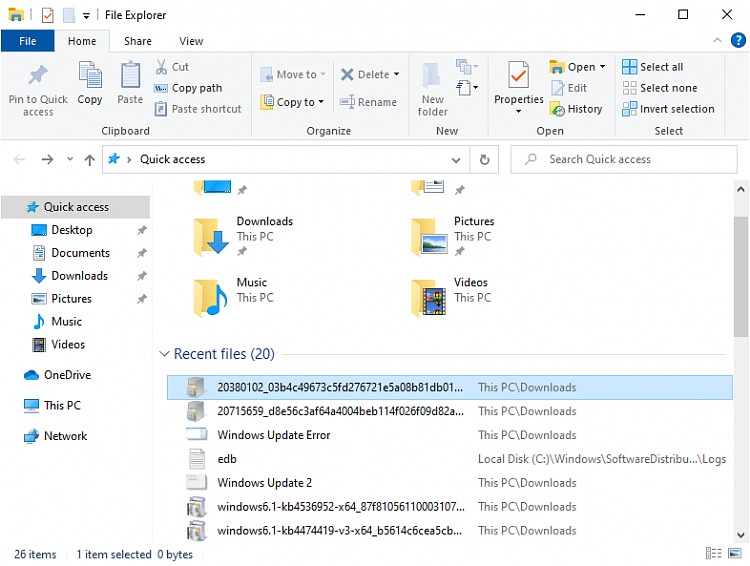The image size is (750, 566).
Task: Expand the Delete dropdown arrow
Action: point(397,74)
